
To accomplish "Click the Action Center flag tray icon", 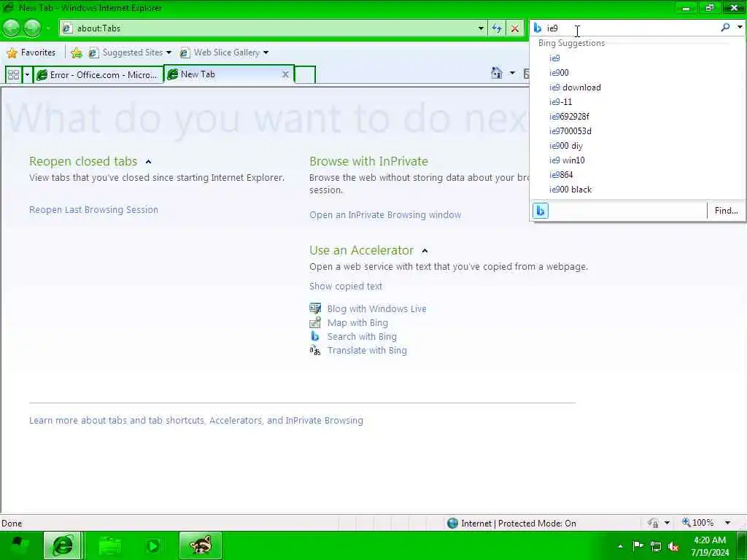I will tap(638, 545).
